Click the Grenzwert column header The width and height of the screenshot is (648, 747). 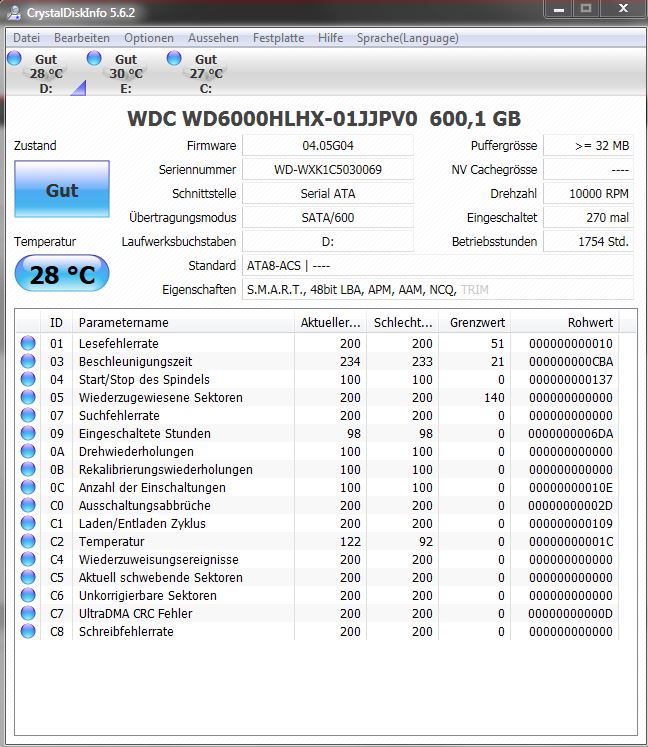475,323
